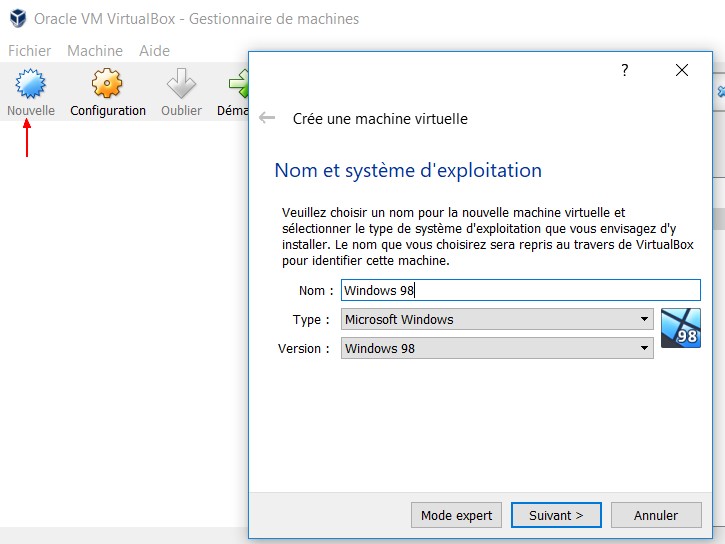This screenshot has height=544, width=725.
Task: Switch to Mode expert
Action: (x=456, y=515)
